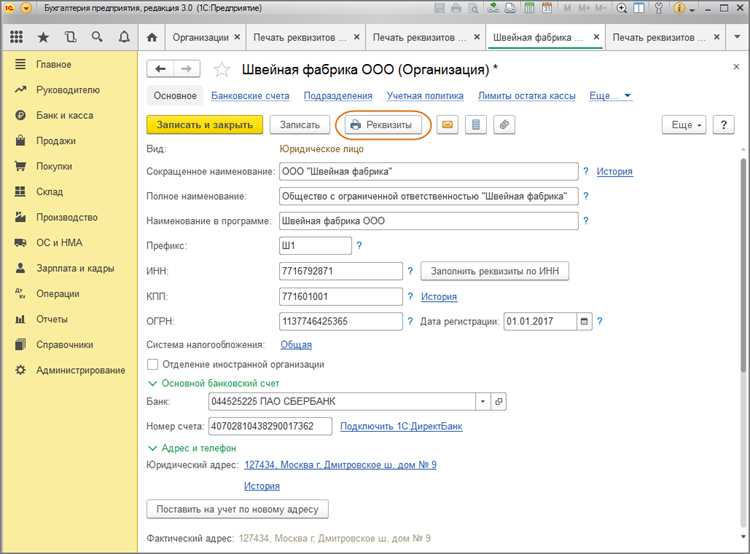Screen dimensions: 750x554
Task: Open Учетная политика link
Action: (x=425, y=96)
